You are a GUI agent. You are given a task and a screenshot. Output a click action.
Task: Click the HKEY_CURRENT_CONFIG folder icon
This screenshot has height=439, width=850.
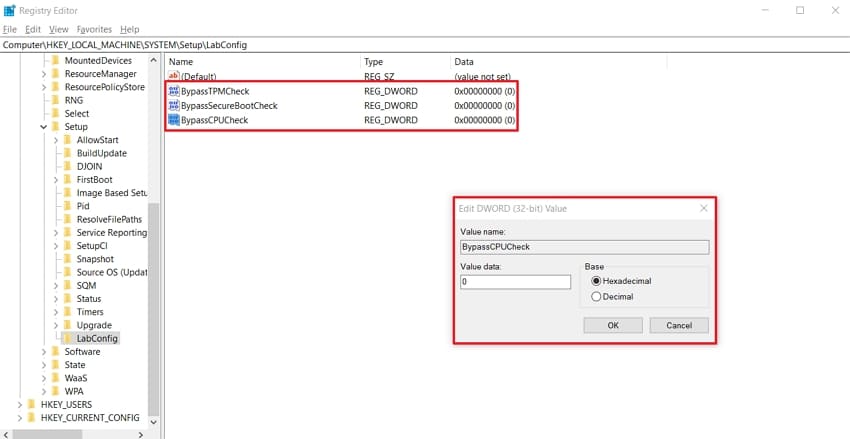[x=31, y=418]
